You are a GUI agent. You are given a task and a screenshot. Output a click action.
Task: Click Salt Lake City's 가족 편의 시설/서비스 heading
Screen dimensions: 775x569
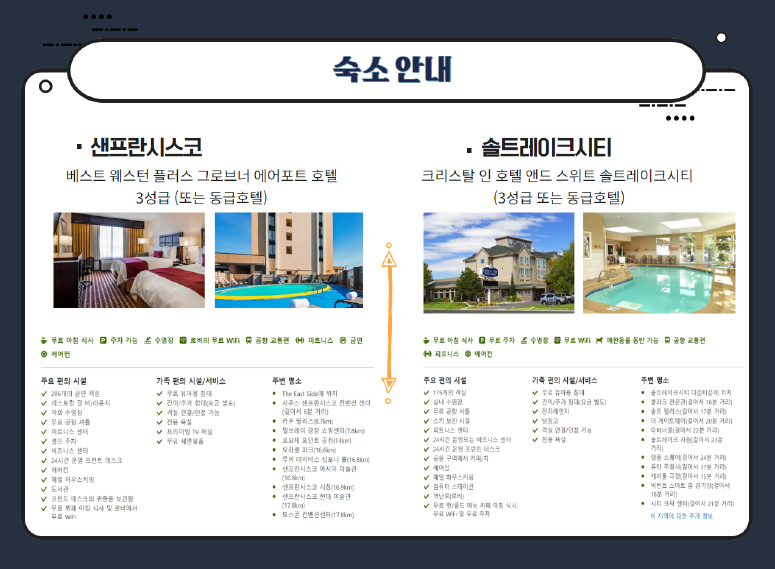click(x=564, y=380)
